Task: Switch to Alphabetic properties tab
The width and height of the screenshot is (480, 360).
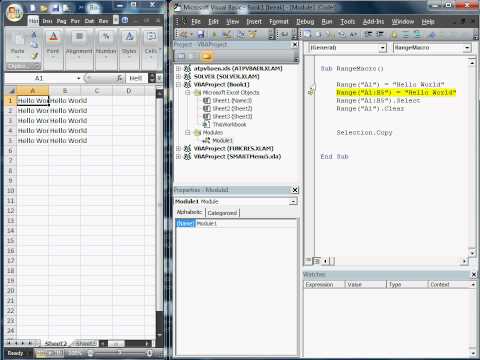Action: click(x=189, y=212)
